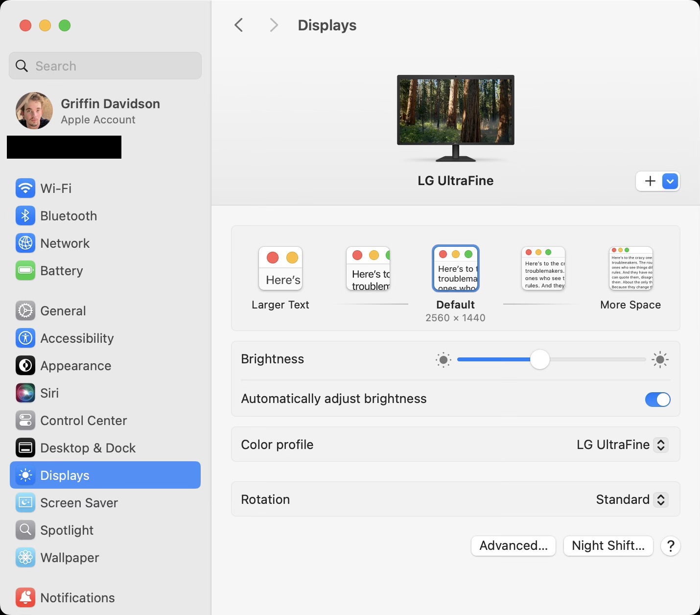The width and height of the screenshot is (700, 615).
Task: Click the Desktop & Dock icon
Action: click(25, 448)
